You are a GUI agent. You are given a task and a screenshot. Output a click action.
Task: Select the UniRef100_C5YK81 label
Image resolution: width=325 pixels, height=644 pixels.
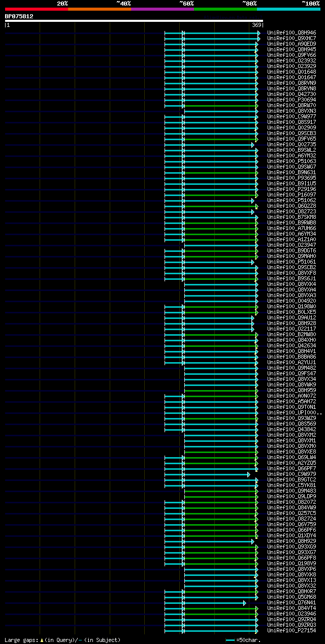coord(292,485)
